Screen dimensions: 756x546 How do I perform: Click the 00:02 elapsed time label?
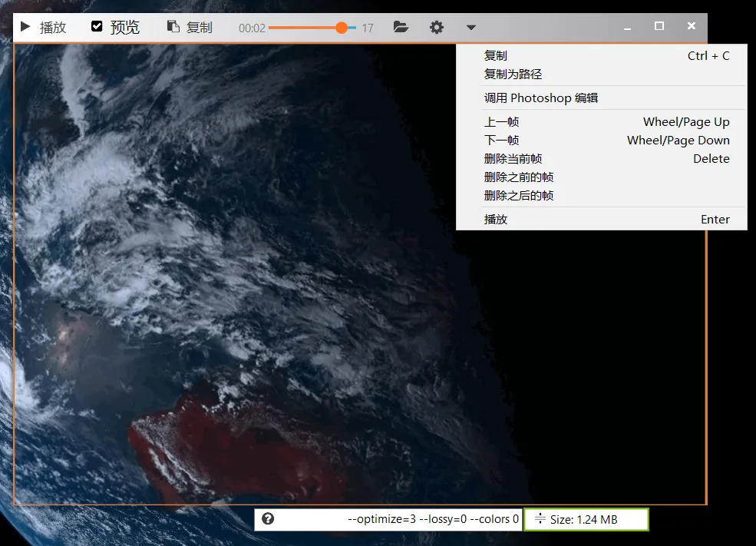(253, 28)
